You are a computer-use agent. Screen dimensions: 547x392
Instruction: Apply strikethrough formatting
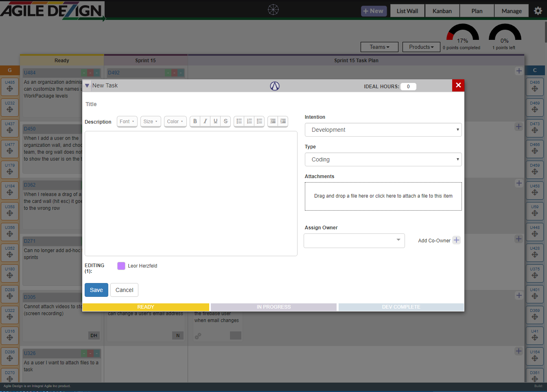click(225, 121)
